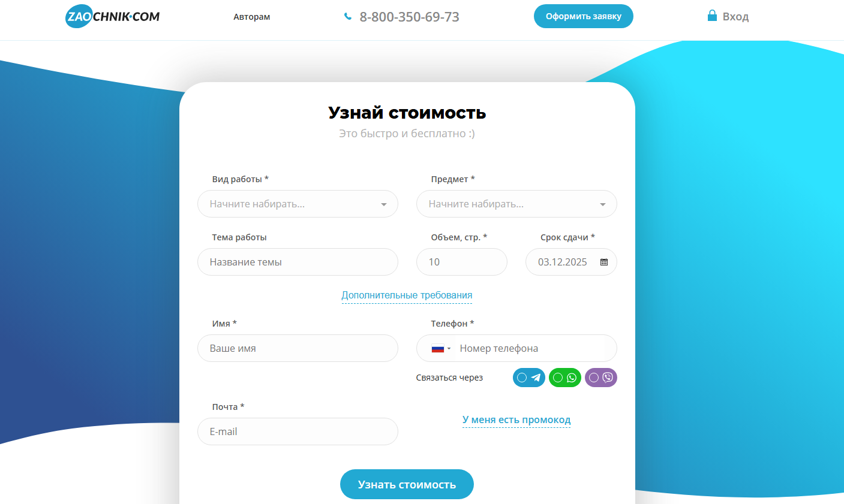Open the calendar icon in Срок сдачи
844x504 pixels.
click(x=604, y=262)
